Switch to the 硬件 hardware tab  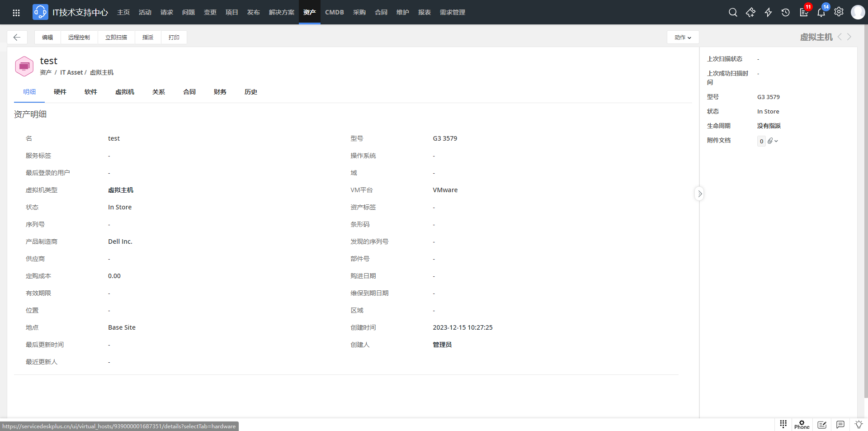point(60,92)
